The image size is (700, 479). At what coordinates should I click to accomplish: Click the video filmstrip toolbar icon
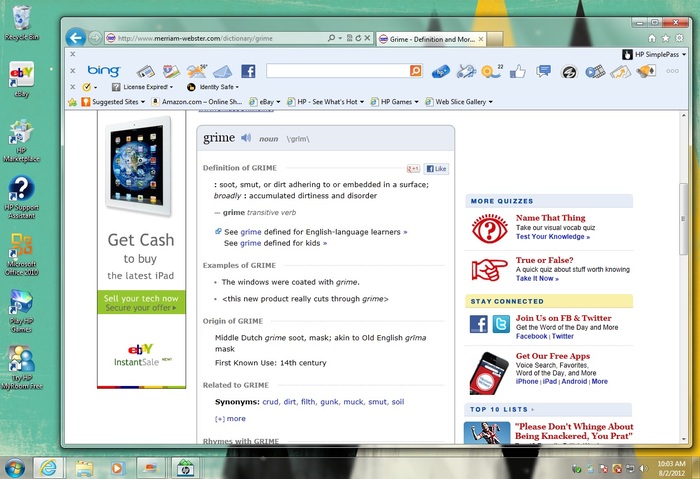[x=595, y=71]
